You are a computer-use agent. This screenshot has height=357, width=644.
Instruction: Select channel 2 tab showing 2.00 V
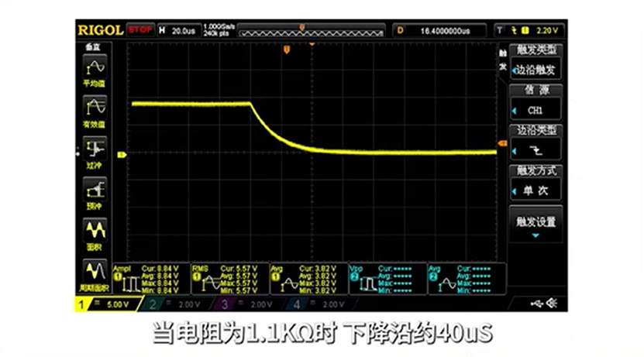tap(177, 304)
